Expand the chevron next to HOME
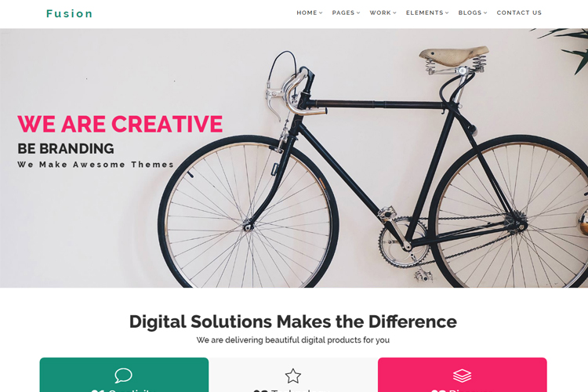588x392 pixels. pos(321,13)
